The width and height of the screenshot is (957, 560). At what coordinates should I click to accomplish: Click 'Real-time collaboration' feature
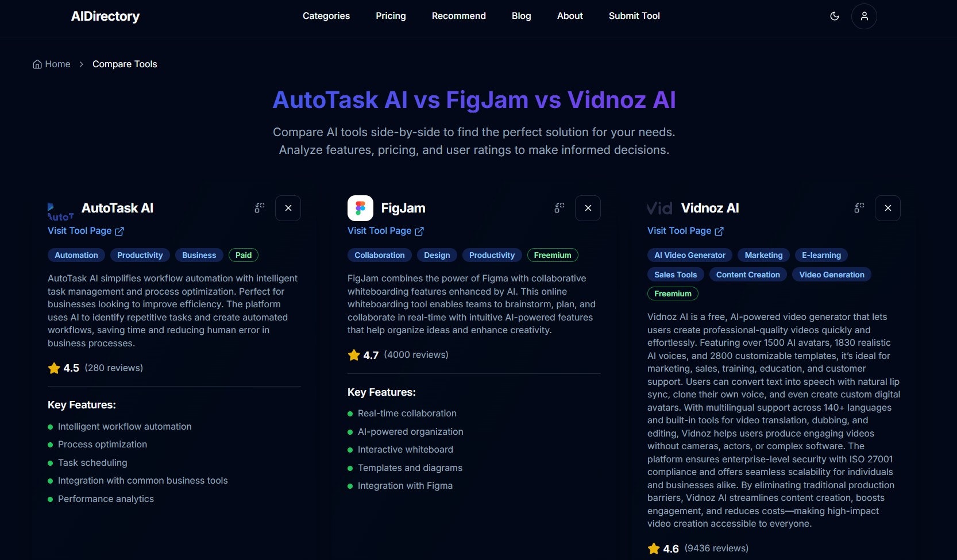click(407, 414)
